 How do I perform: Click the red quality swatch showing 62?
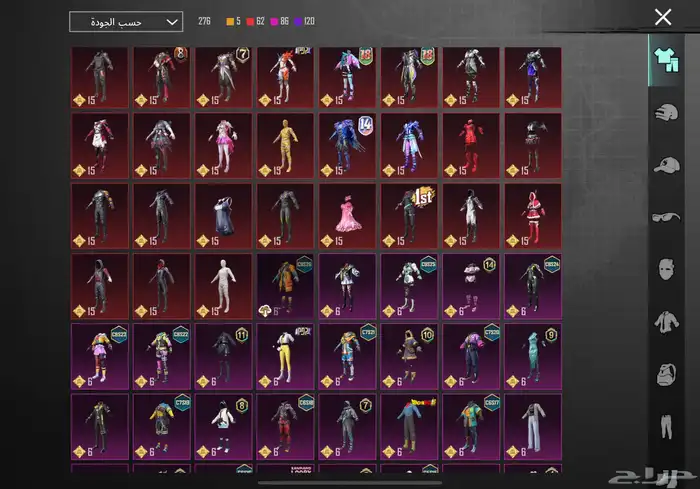pyautogui.click(x=258, y=21)
